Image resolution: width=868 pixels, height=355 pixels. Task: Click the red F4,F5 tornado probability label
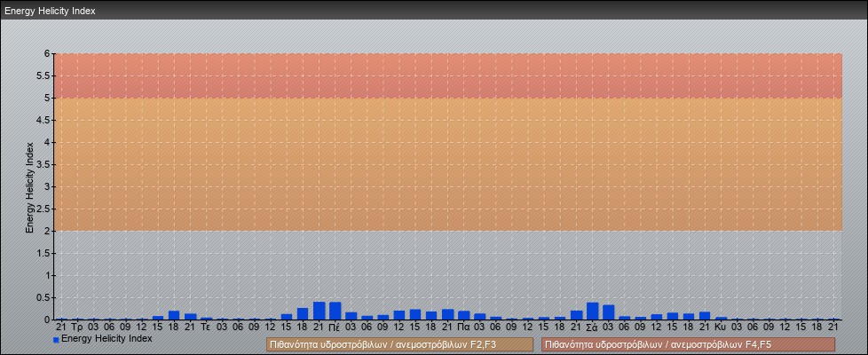click(688, 344)
